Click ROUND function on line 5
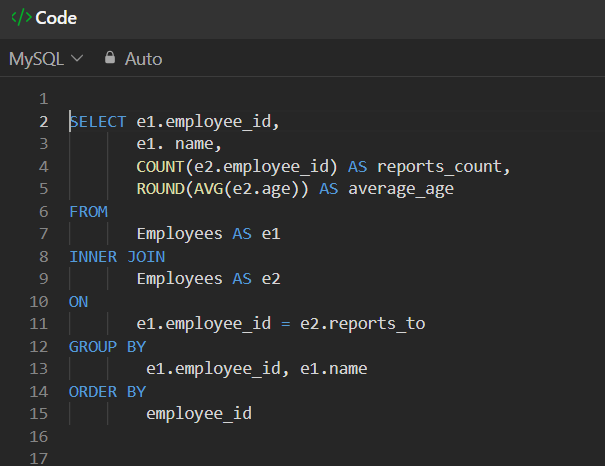The width and height of the screenshot is (605, 466). [160, 189]
